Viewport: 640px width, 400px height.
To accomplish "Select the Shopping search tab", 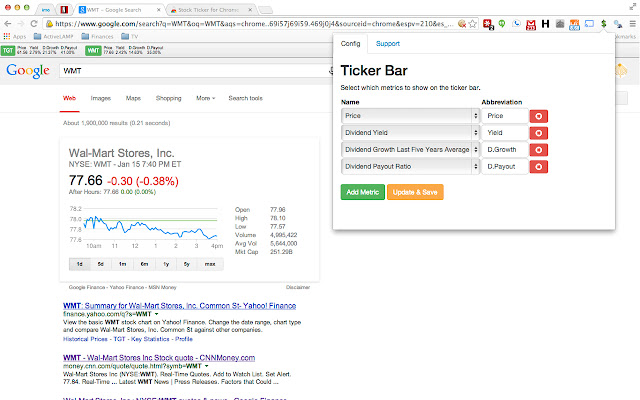I will pyautogui.click(x=168, y=98).
